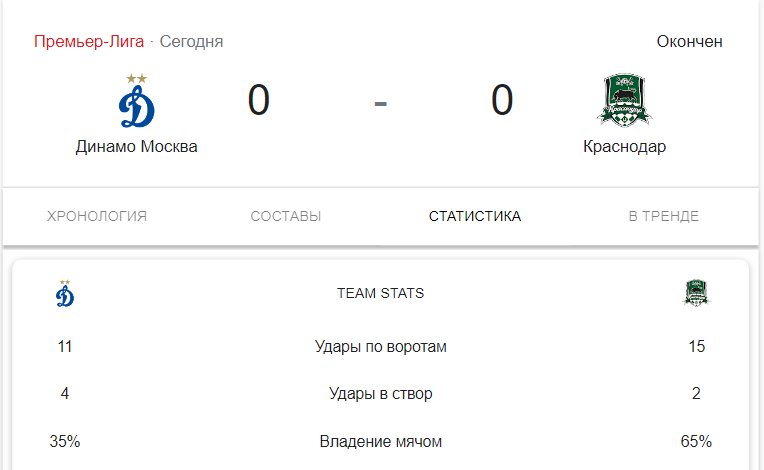Screen dimensions: 764x470
Task: Click the large Krasnodar club crest
Action: pos(625,100)
